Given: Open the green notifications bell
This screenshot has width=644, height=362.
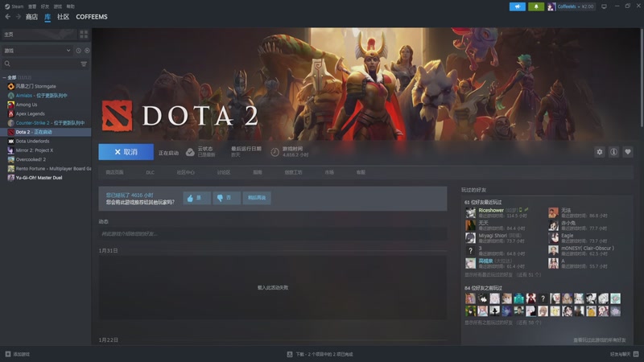Looking at the screenshot, I should tap(536, 6).
